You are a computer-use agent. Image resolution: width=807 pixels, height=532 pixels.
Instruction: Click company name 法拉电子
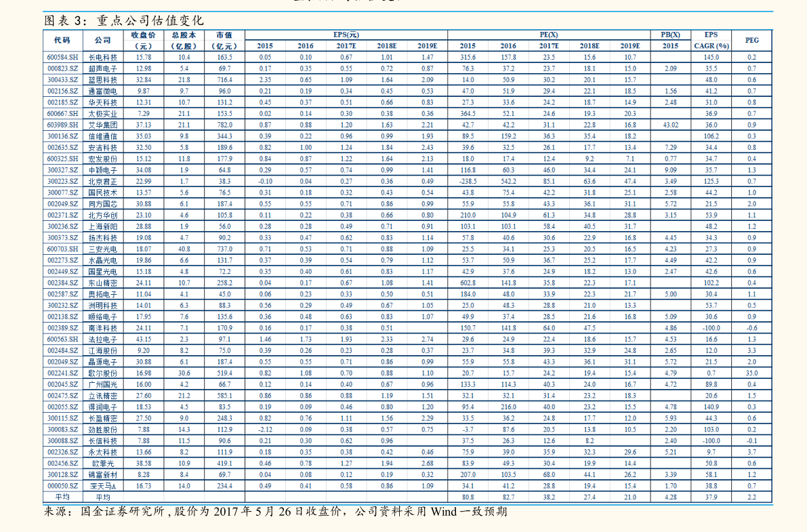102,340
